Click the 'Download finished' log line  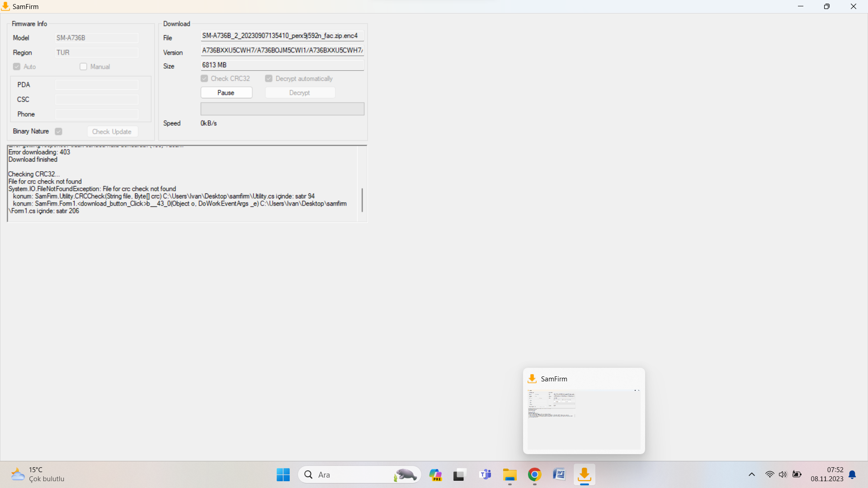[33, 160]
